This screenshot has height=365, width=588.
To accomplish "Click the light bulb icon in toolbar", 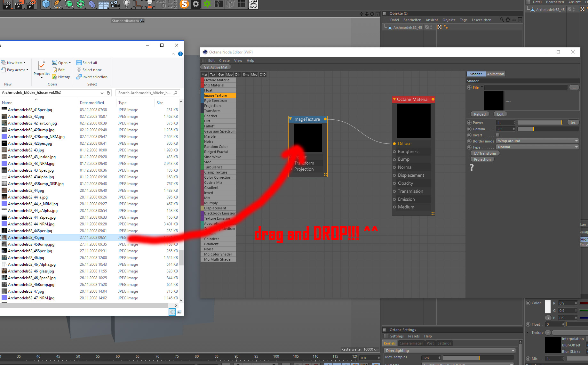I will (x=127, y=4).
